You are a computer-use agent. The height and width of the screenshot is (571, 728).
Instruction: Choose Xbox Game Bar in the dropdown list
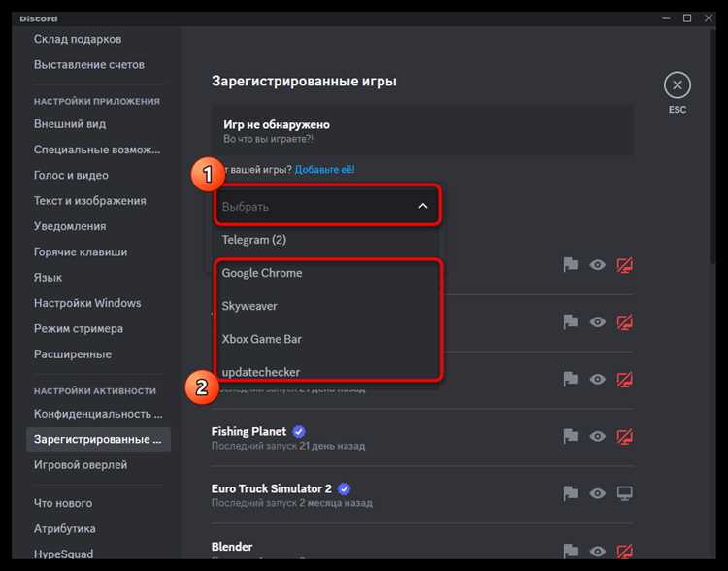[x=325, y=339]
